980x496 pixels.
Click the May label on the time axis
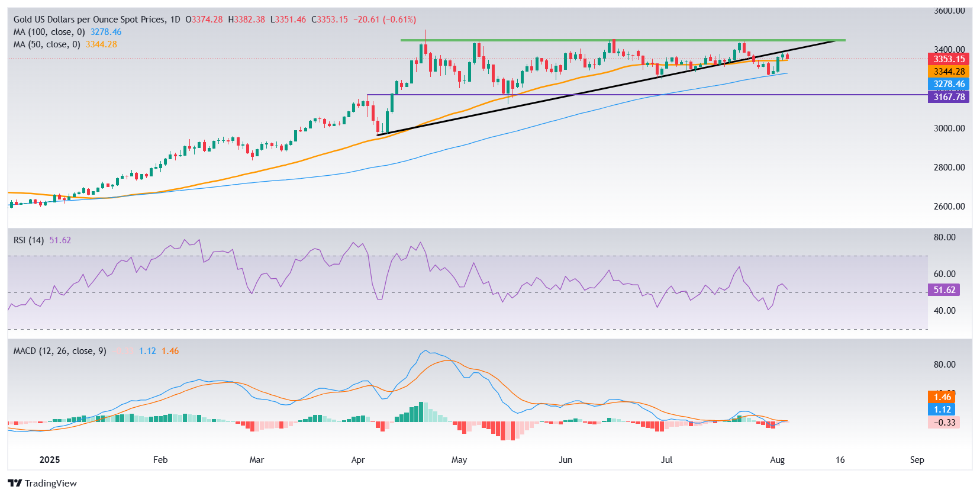459,460
